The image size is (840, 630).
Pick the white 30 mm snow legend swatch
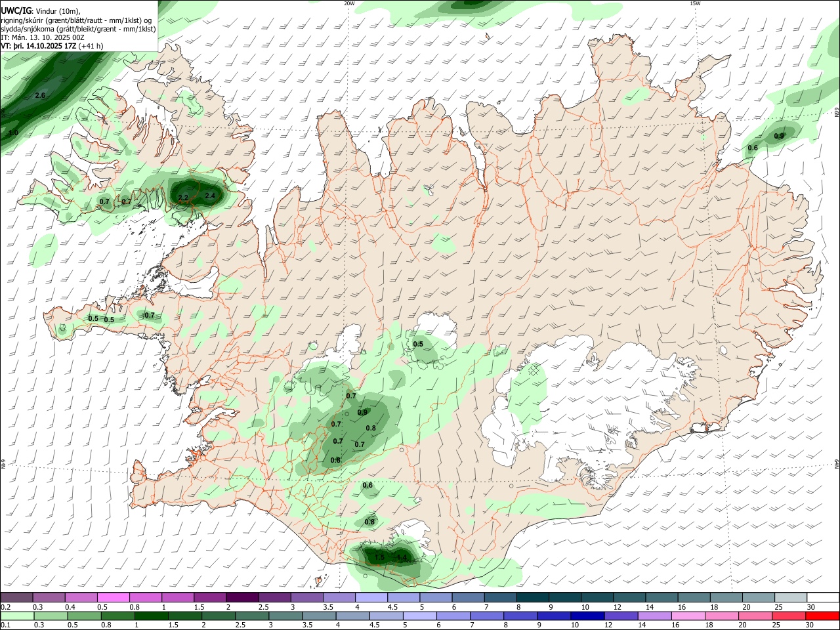(x=822, y=597)
